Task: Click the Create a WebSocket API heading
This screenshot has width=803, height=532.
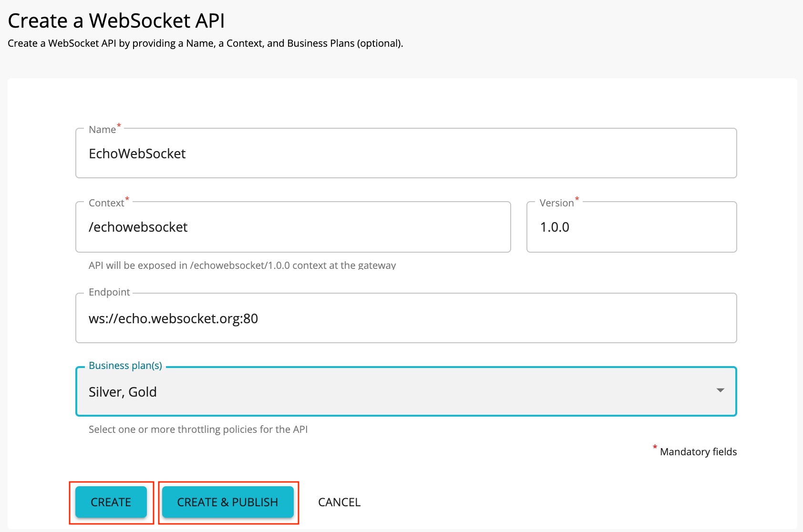Action: pyautogui.click(x=117, y=20)
